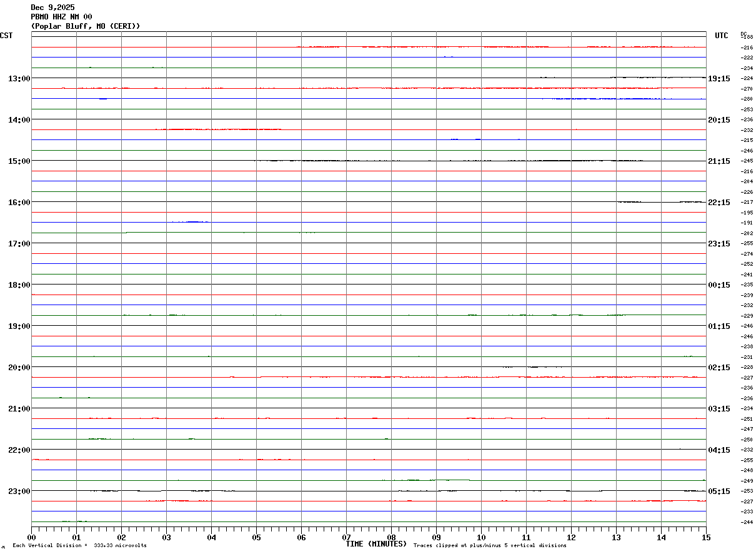
Task: Click minute tick label '15' on the time axis
Action: (706, 538)
